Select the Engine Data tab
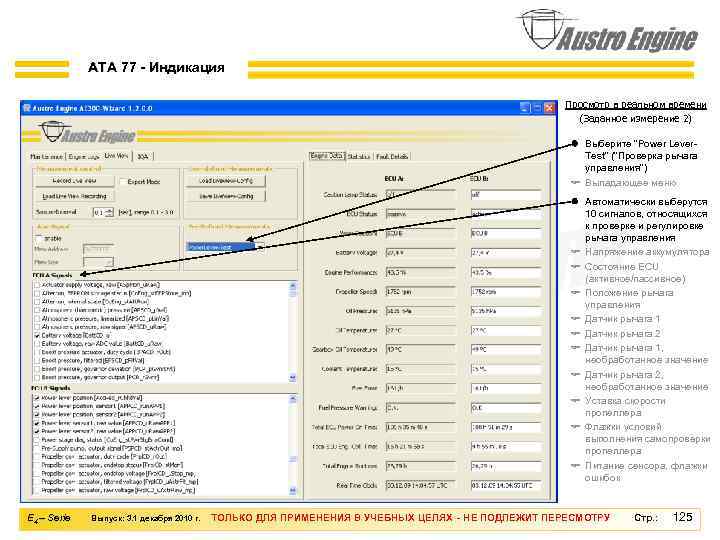Screen dimensions: 720x540 [327, 156]
